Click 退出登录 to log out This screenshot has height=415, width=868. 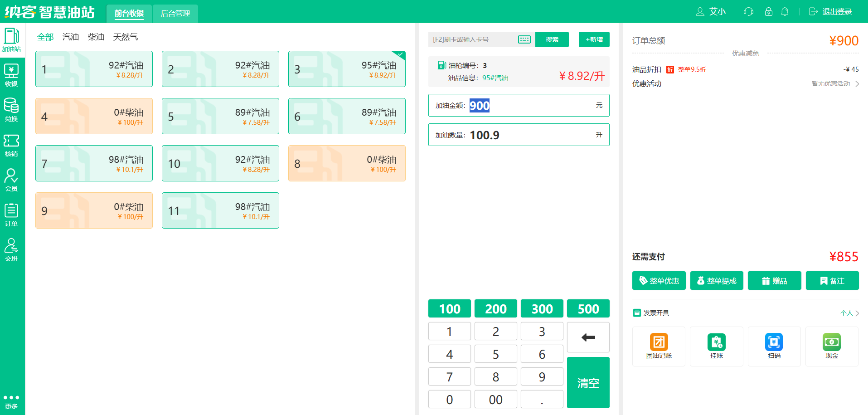[x=830, y=11]
